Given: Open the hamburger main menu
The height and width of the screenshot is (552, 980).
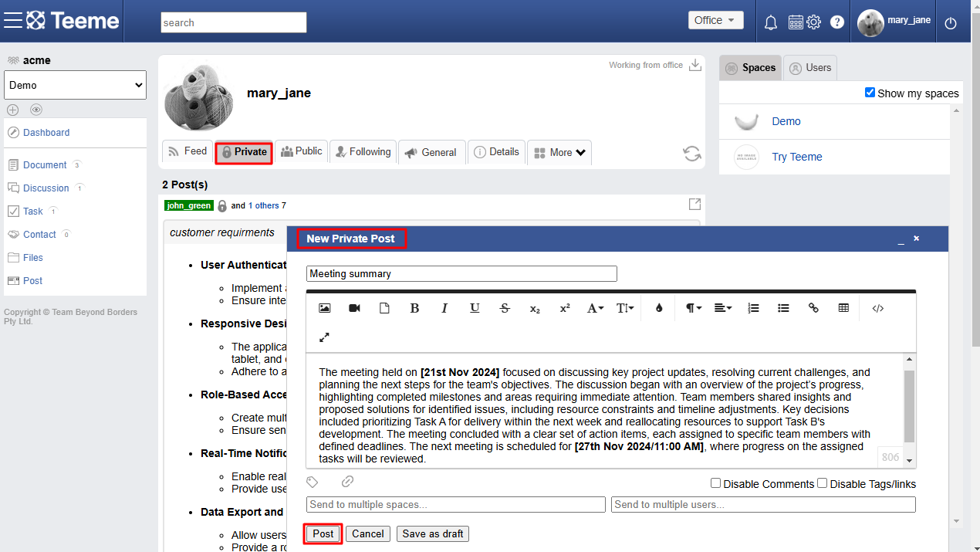Looking at the screenshot, I should point(12,21).
